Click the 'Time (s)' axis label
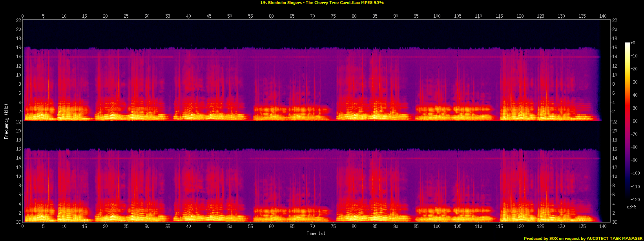 click(316, 234)
